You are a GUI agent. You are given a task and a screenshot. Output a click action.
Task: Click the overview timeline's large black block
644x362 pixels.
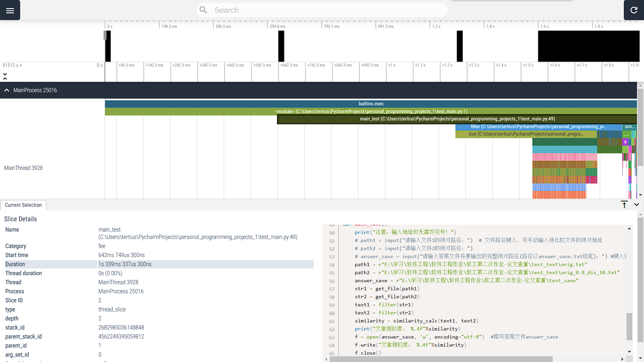588,46
